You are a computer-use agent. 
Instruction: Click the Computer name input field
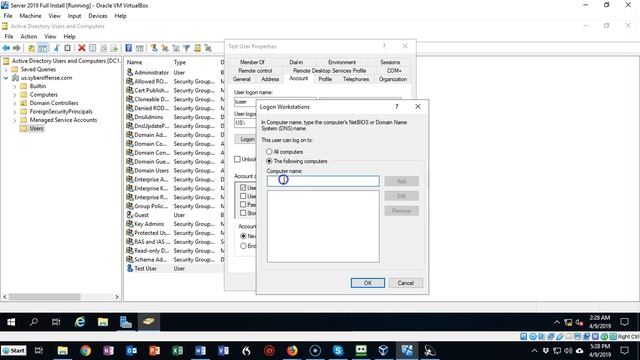click(x=323, y=181)
